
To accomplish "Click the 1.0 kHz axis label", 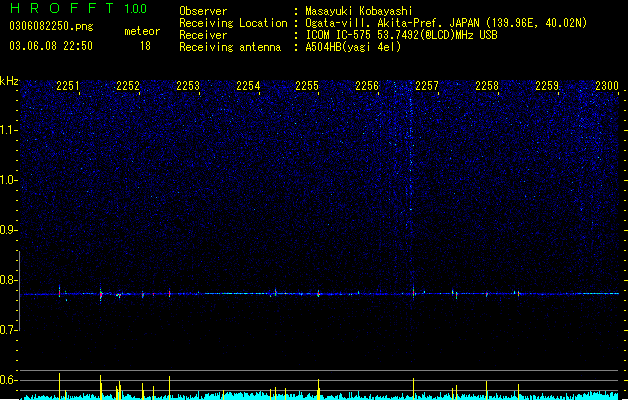I will coord(8,180).
